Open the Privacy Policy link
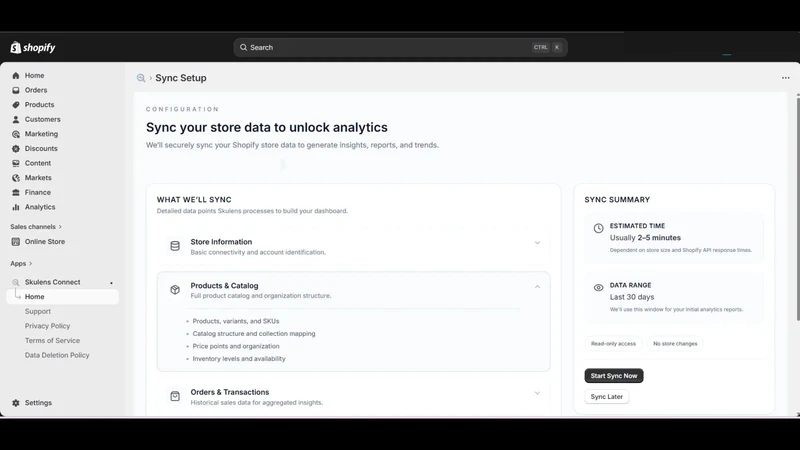 point(47,326)
